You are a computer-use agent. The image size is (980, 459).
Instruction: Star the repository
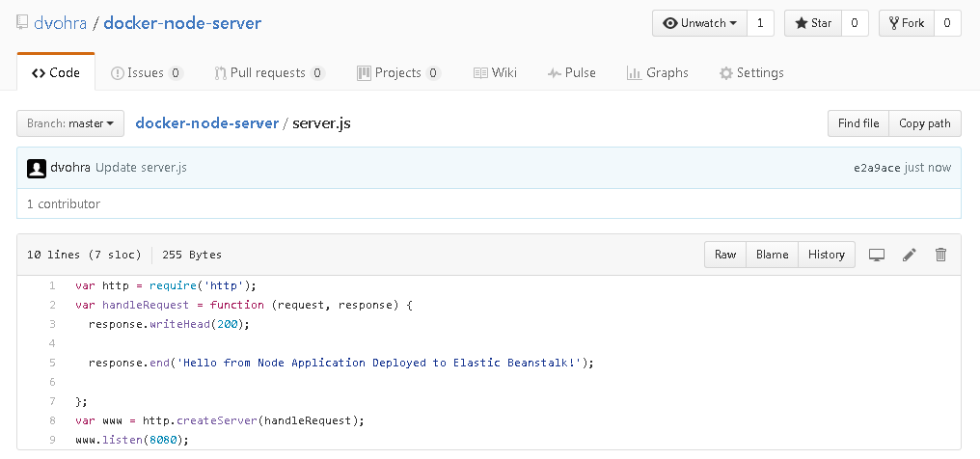point(813,23)
